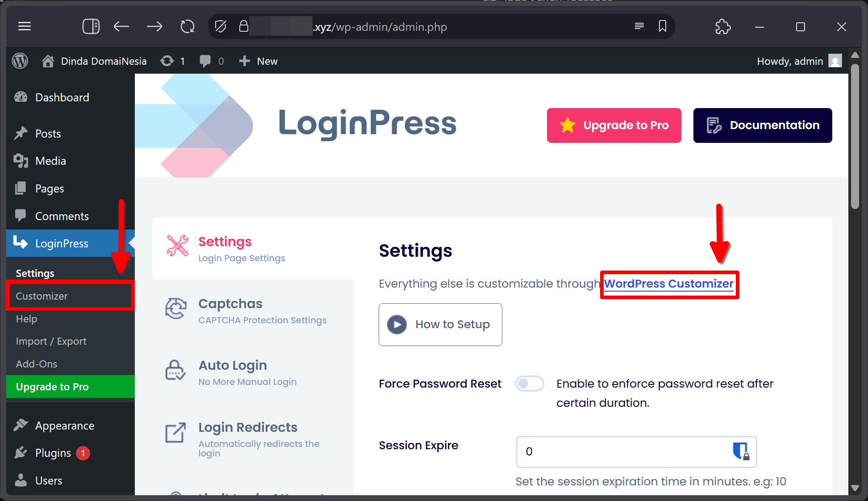Open Import / Export submenu item

click(51, 341)
